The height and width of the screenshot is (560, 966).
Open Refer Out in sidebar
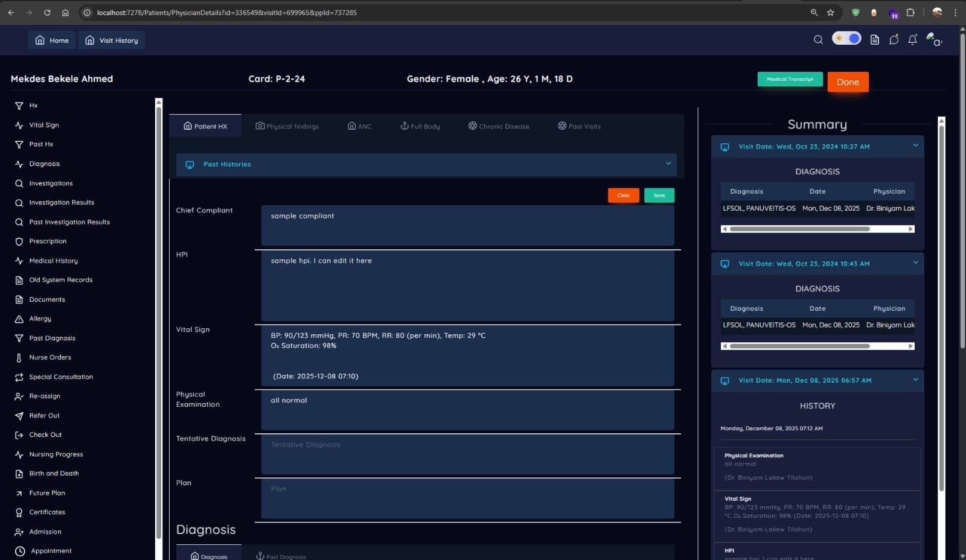37,416
